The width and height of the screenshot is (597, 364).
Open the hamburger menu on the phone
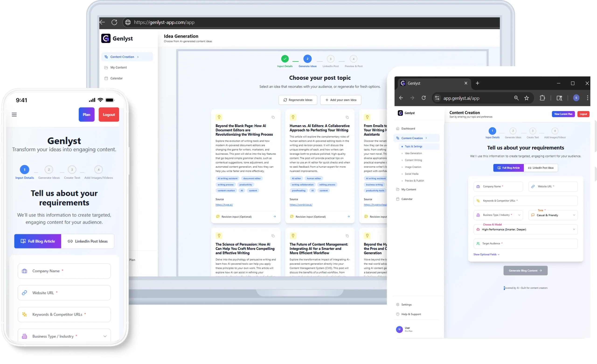point(14,114)
